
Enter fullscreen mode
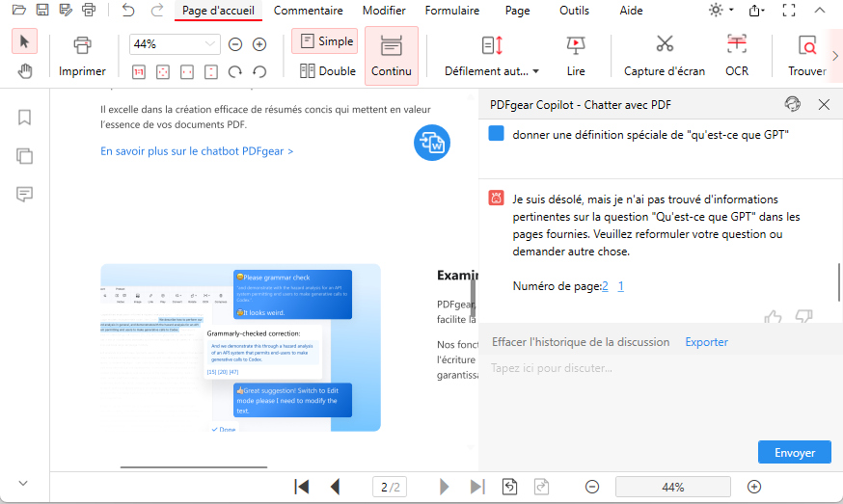pyautogui.click(x=789, y=11)
